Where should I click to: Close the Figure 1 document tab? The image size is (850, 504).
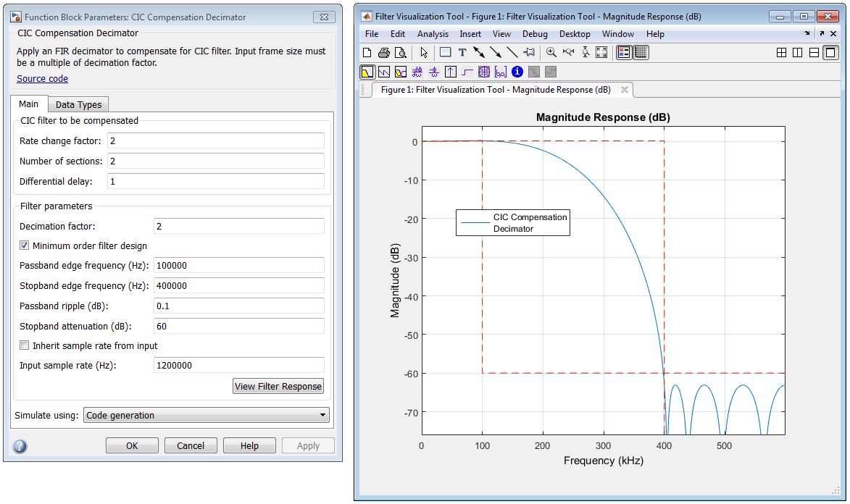tap(625, 90)
